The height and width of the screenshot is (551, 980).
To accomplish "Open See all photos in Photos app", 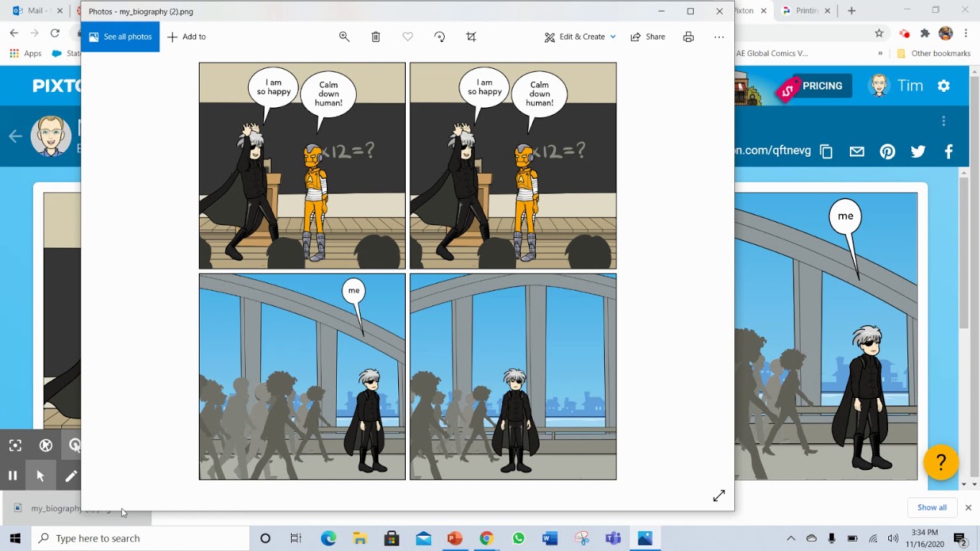I will click(x=120, y=37).
